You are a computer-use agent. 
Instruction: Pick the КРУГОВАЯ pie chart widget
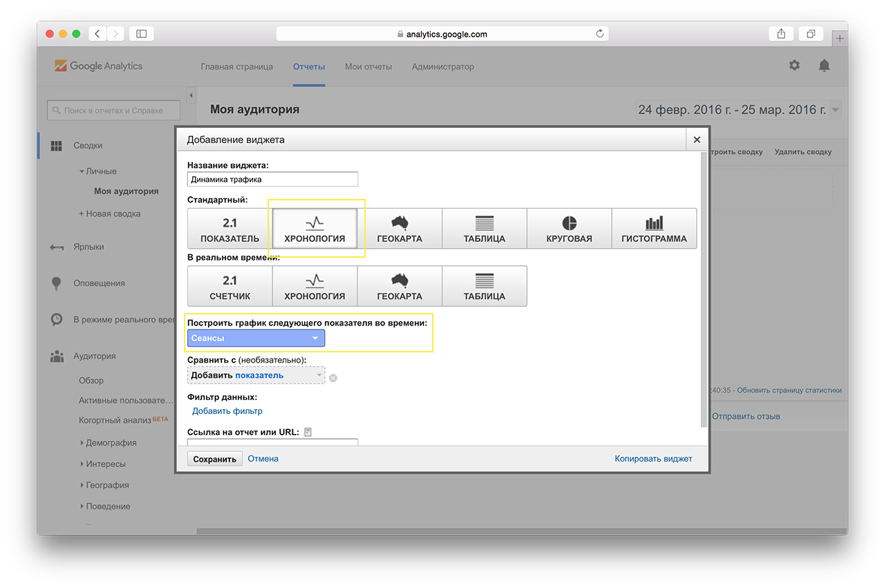(569, 229)
